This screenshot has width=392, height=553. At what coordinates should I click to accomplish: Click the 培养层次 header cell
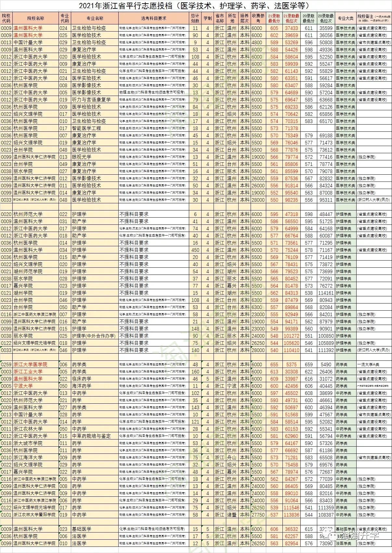pyautogui.click(x=244, y=18)
